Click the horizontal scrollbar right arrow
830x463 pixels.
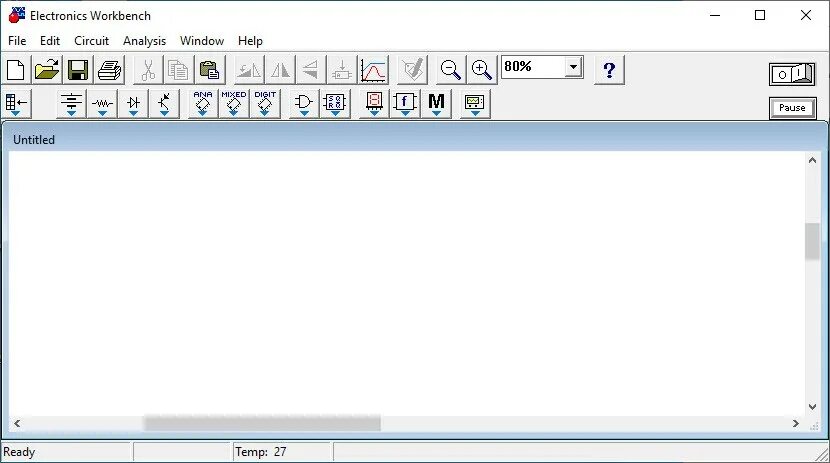[x=796, y=423]
